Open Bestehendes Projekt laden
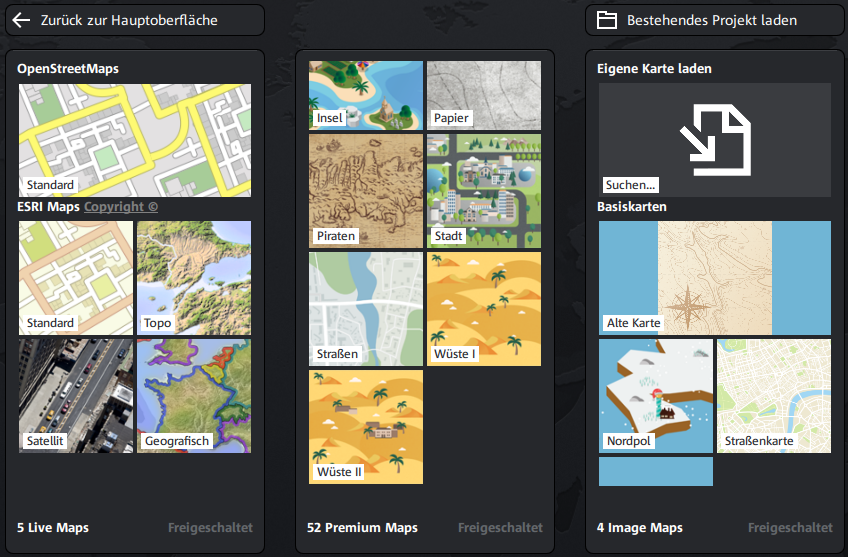848x557 pixels. point(714,20)
